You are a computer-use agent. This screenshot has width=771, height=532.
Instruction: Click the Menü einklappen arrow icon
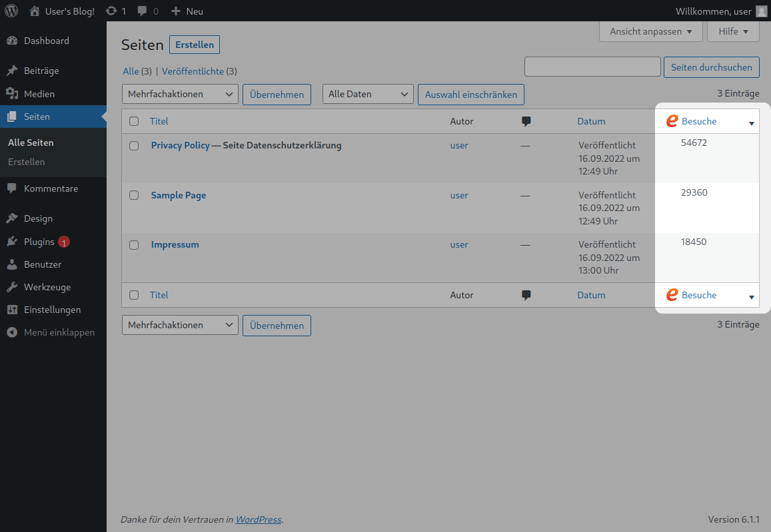coord(12,332)
